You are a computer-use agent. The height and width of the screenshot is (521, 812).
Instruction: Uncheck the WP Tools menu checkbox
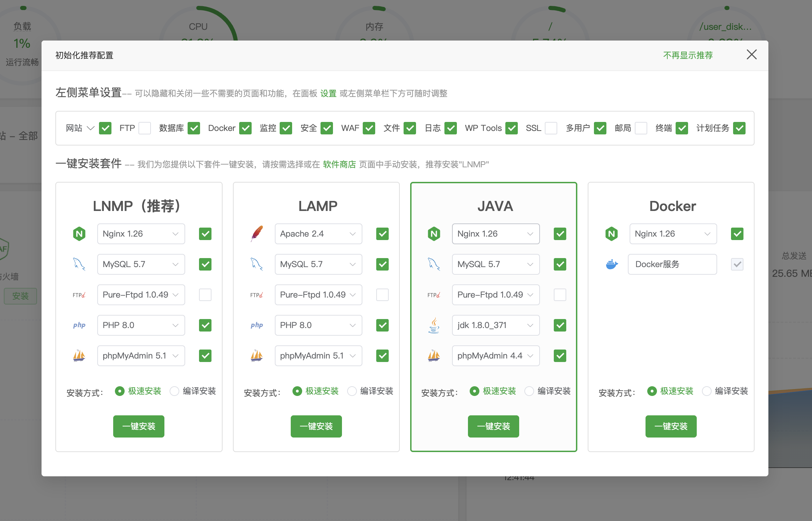click(512, 128)
